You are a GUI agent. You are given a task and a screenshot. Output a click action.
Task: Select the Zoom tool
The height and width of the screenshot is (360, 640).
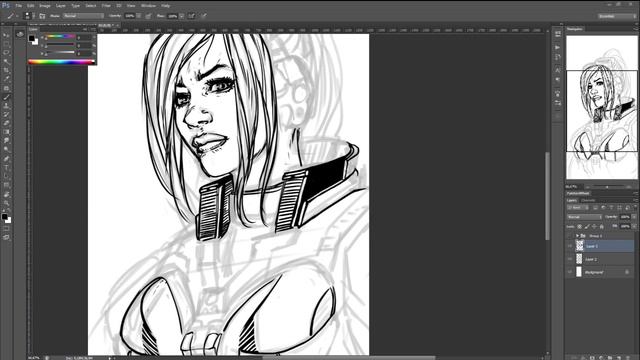(6, 203)
